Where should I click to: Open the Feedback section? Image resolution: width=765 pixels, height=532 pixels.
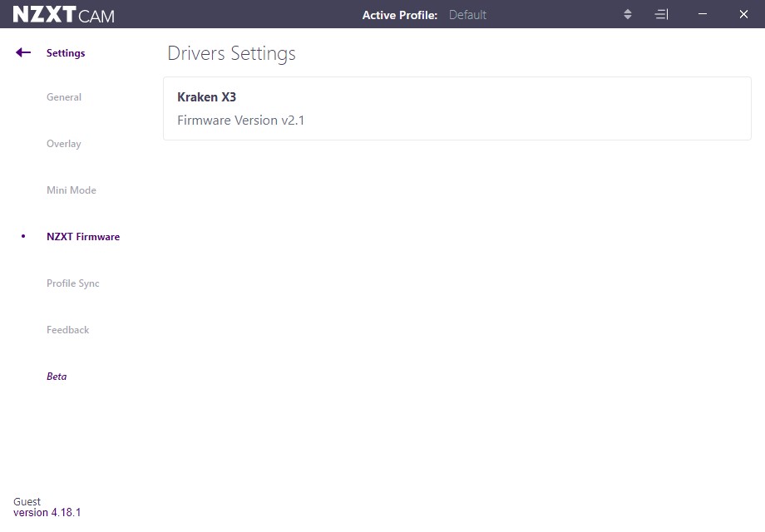68,330
